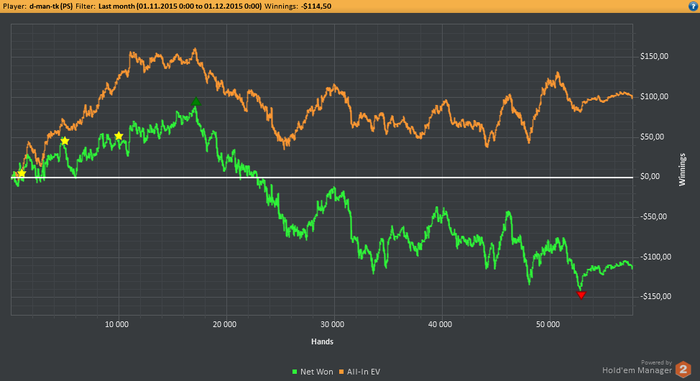Pick the yellow star marker near 5 000 hands
700x381 pixels.
pyautogui.click(x=65, y=141)
